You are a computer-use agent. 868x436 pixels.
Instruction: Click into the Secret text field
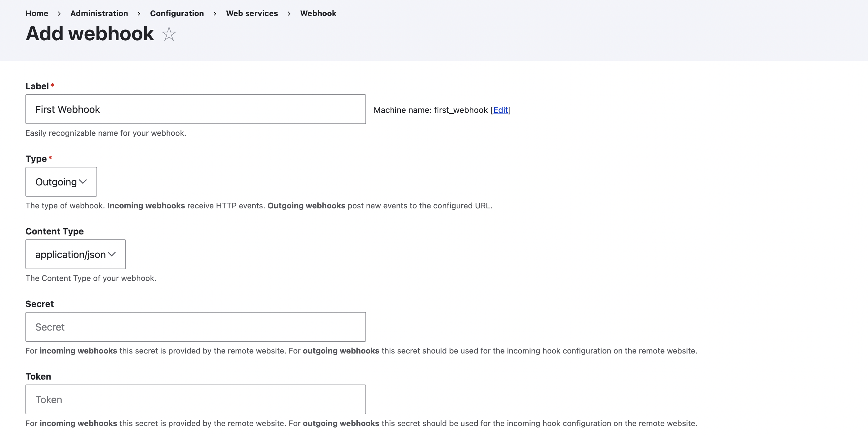pyautogui.click(x=195, y=327)
